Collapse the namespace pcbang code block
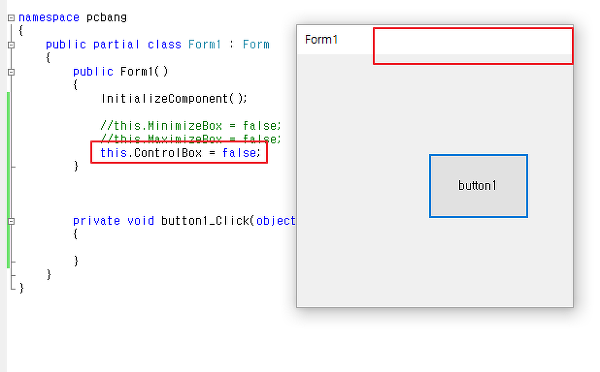 [x=11, y=18]
